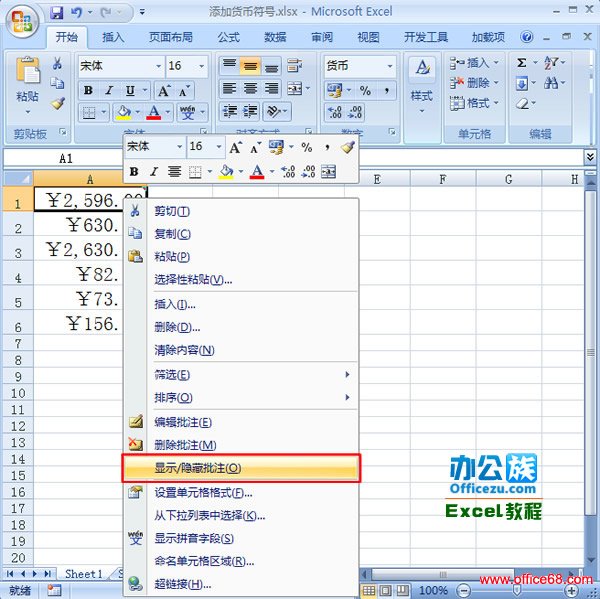
Task: Choose 选择性粘贴 from context menu
Action: tap(241, 279)
